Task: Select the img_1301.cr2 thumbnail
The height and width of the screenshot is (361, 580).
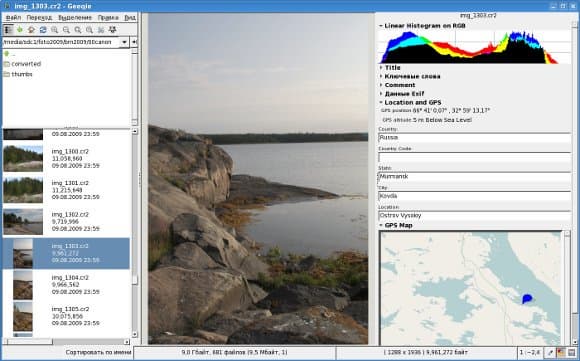Action: pyautogui.click(x=23, y=190)
